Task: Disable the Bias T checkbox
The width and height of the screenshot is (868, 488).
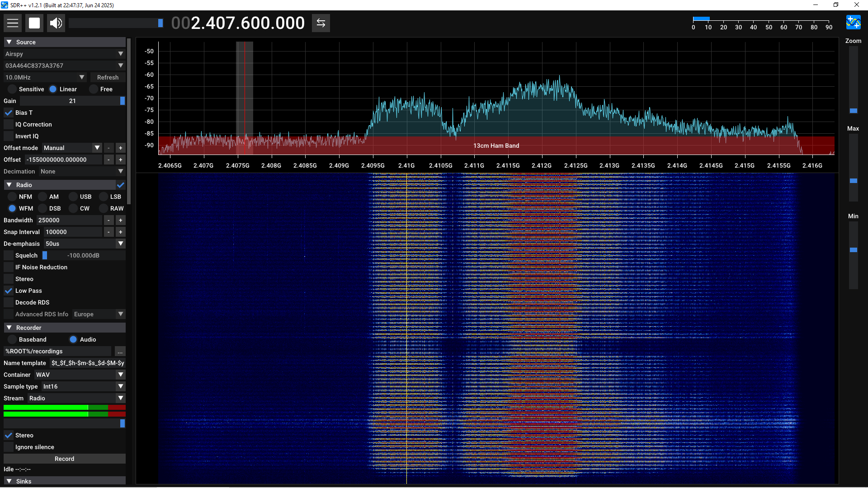Action: click(9, 113)
